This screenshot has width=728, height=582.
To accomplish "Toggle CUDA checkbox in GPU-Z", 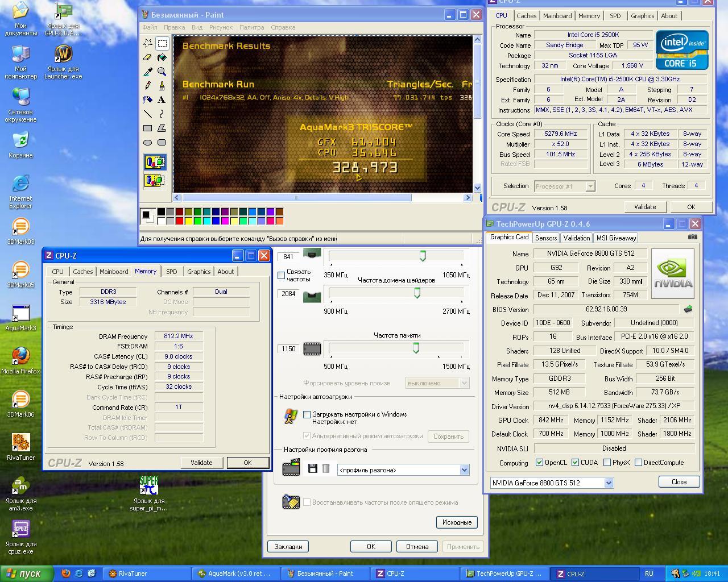I will [x=575, y=463].
